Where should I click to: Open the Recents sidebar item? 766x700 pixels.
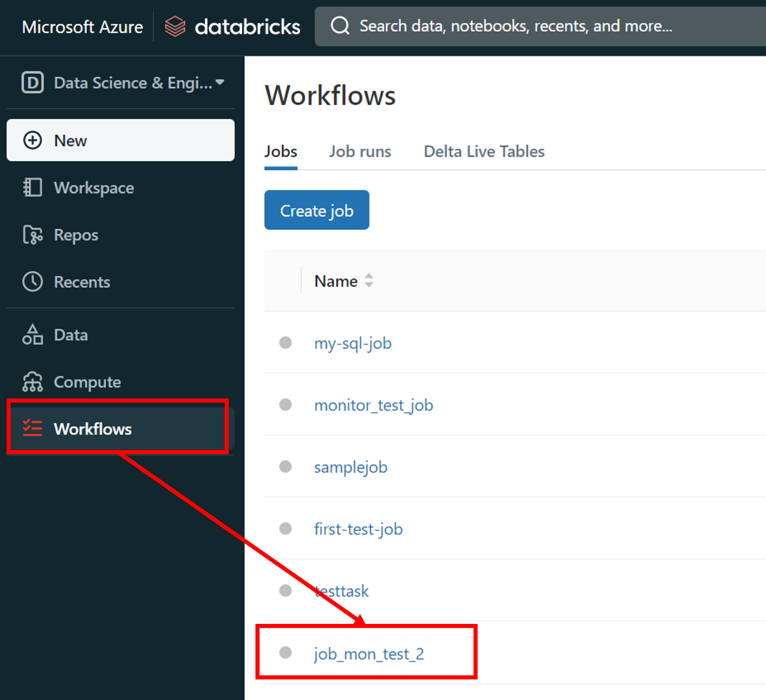coord(121,282)
